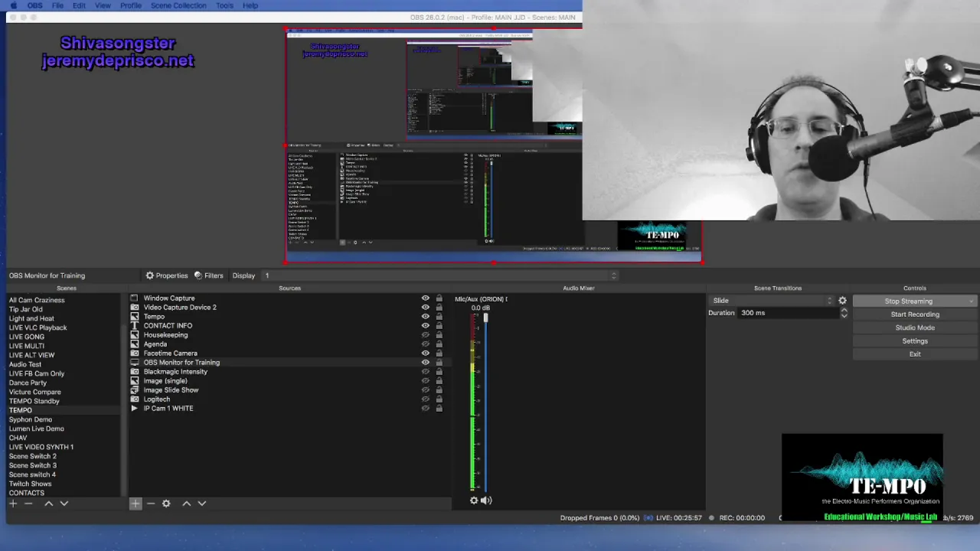This screenshot has width=980, height=551.
Task: Toggle lock on IP Cam 1 WHITE
Action: 439,409
